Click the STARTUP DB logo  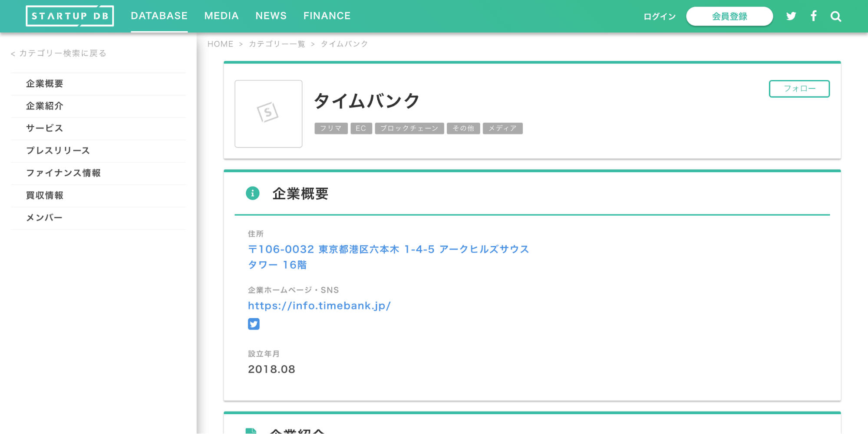70,16
